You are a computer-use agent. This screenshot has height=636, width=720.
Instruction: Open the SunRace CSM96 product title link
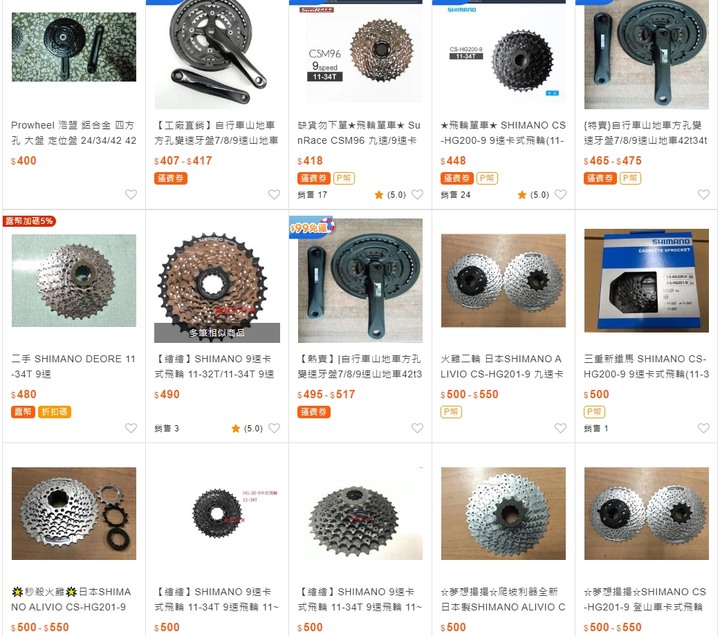point(359,133)
